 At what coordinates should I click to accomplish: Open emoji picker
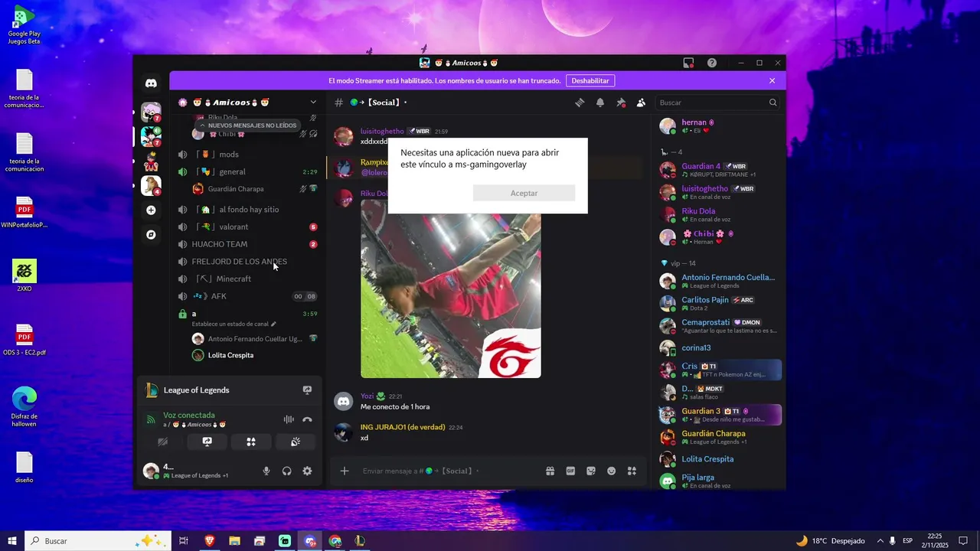[x=611, y=471]
